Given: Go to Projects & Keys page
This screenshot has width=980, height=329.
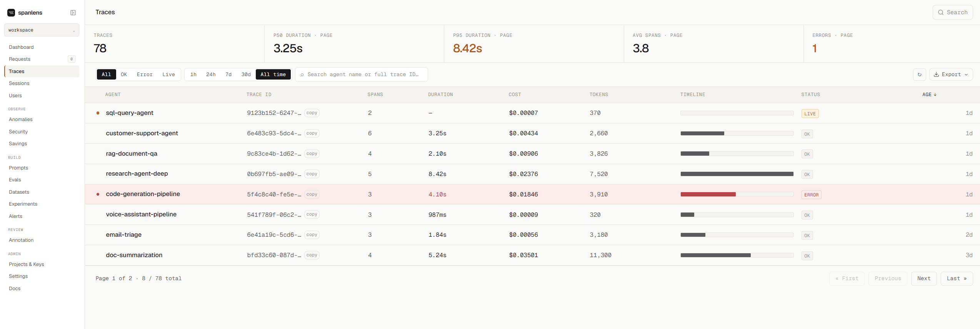Looking at the screenshot, I should pyautogui.click(x=27, y=264).
